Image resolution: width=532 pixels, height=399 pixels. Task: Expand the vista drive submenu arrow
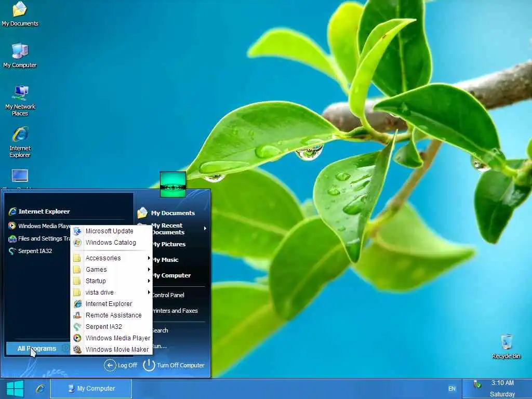click(x=149, y=292)
